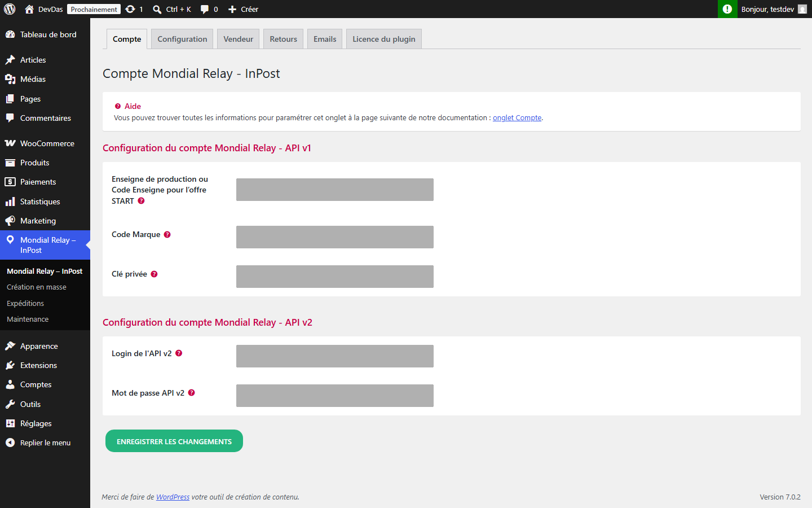Open the comments bubble icon in admin bar
812x508 pixels.
205,9
